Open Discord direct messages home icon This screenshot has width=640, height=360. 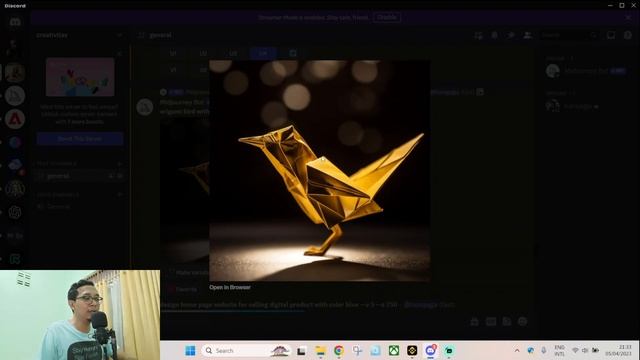[15, 22]
